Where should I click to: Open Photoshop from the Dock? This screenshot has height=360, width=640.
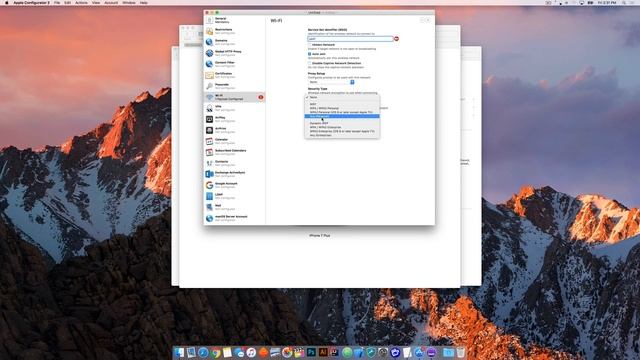click(x=311, y=352)
